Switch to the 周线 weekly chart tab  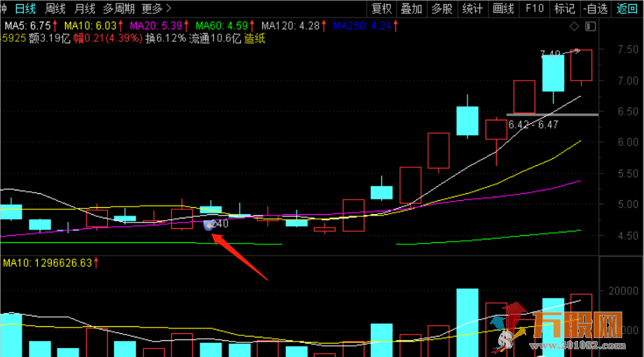tap(55, 8)
